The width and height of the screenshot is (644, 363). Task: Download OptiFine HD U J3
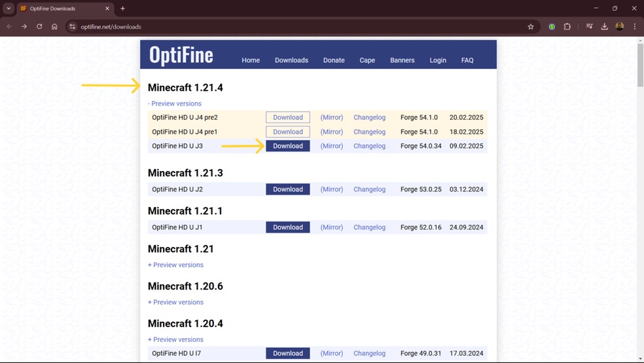(288, 146)
